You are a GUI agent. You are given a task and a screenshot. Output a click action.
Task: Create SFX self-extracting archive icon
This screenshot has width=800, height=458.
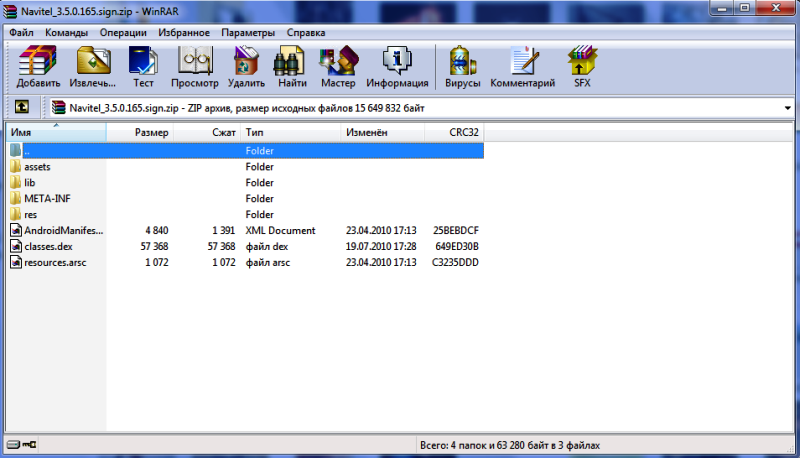tap(582, 67)
